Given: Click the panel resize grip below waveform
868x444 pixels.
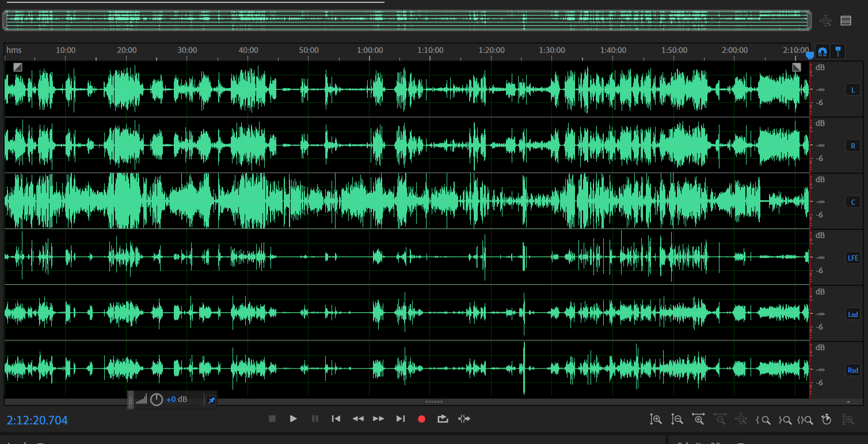Looking at the screenshot, I should pyautogui.click(x=433, y=401).
